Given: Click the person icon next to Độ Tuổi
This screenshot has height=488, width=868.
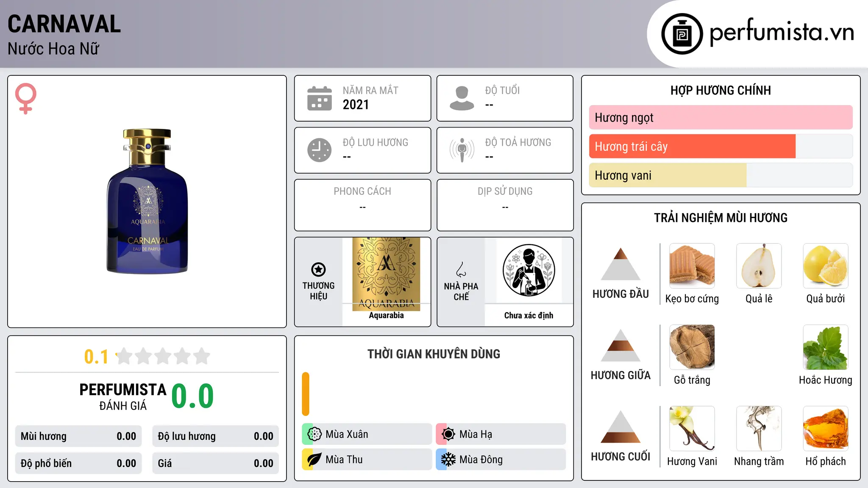Looking at the screenshot, I should [462, 98].
